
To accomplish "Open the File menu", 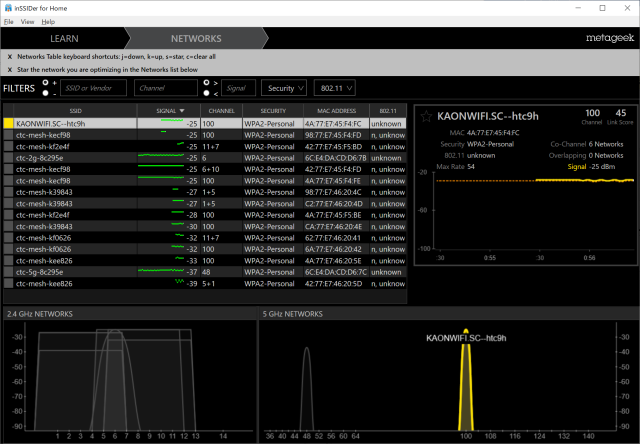I will [x=9, y=22].
